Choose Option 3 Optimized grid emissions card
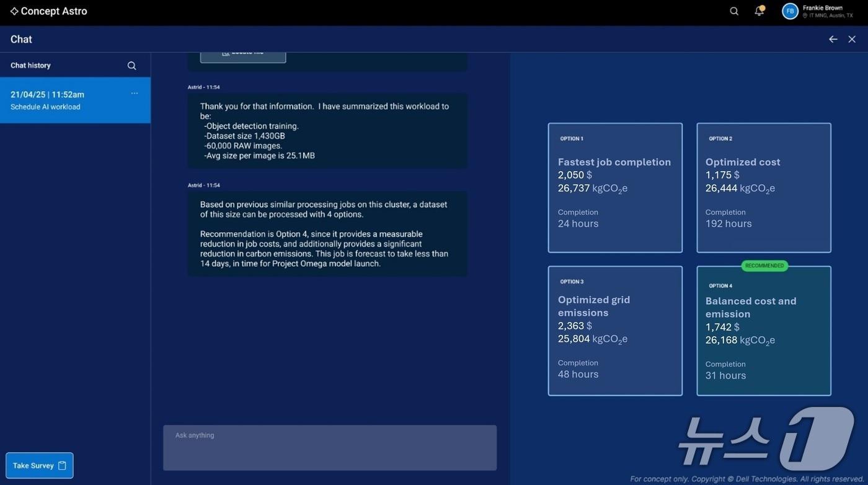The image size is (868, 485). tap(615, 331)
